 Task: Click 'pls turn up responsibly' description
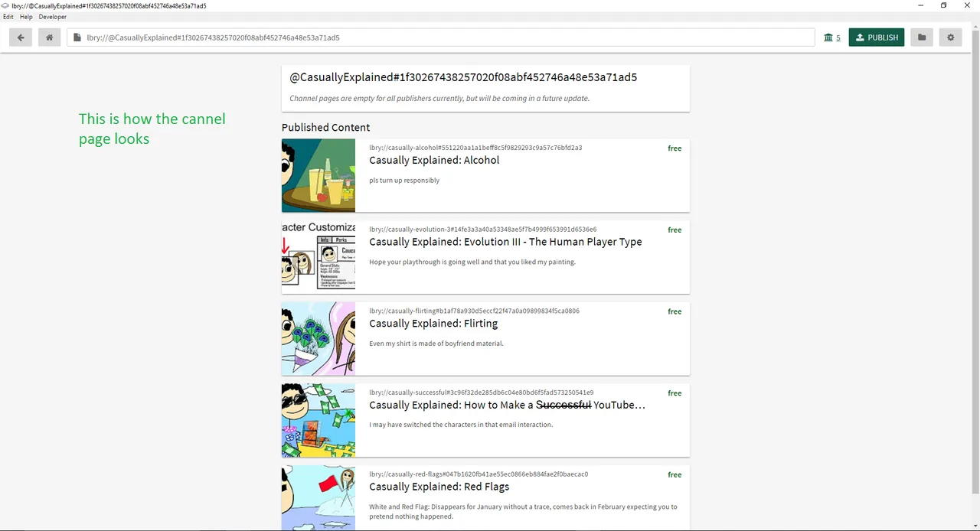click(404, 181)
